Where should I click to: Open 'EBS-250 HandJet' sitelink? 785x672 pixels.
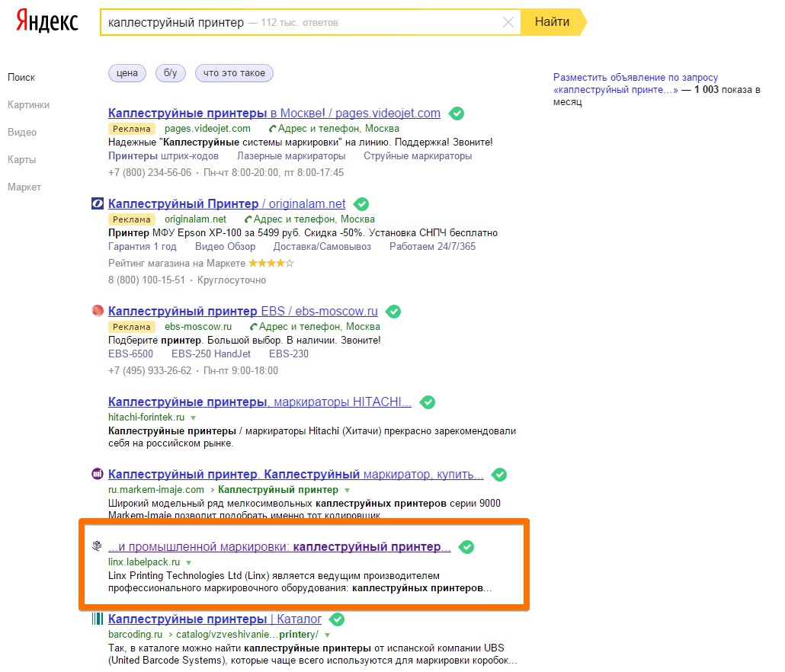pyautogui.click(x=211, y=354)
